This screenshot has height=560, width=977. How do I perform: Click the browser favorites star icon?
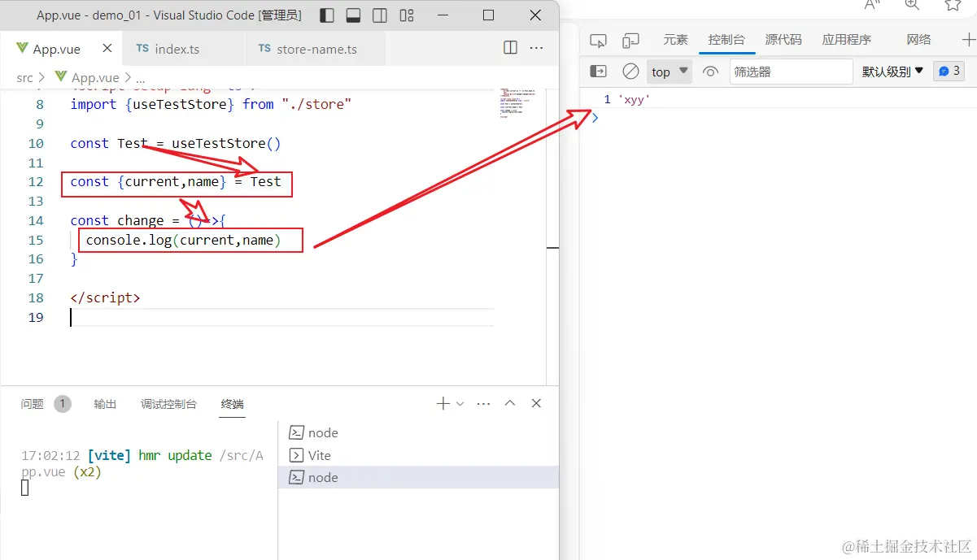953,5
